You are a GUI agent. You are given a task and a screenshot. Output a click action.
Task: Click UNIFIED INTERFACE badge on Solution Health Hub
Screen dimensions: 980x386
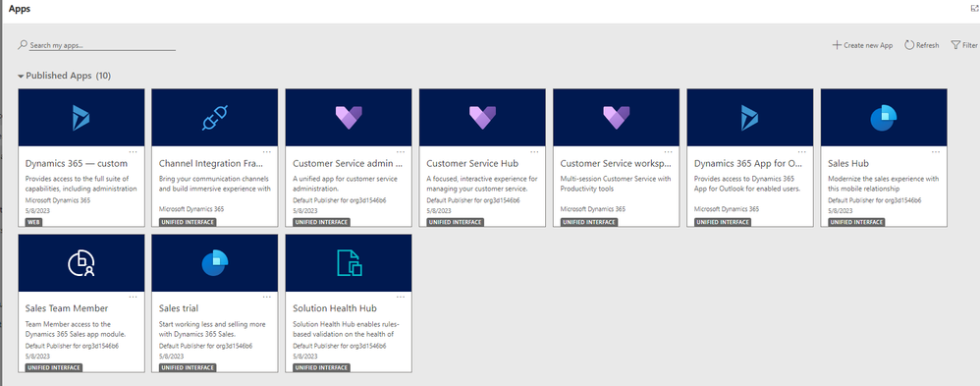321,367
